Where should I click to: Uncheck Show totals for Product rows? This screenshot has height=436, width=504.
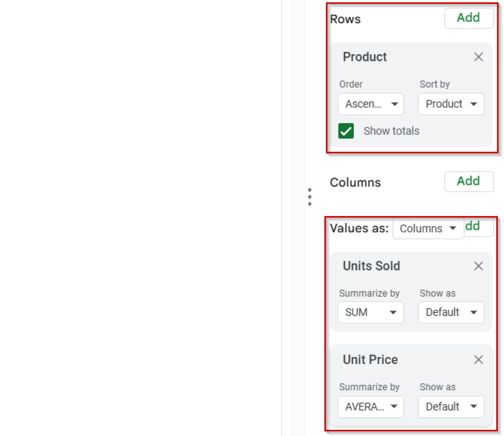pos(346,131)
